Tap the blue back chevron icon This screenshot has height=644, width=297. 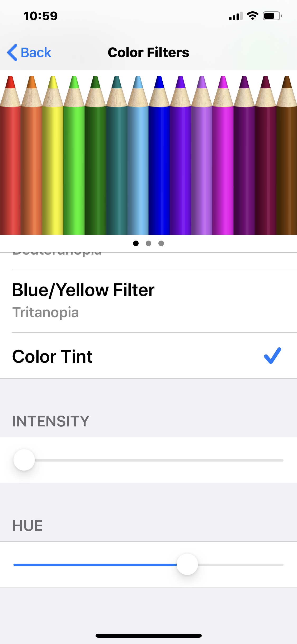pos(12,52)
